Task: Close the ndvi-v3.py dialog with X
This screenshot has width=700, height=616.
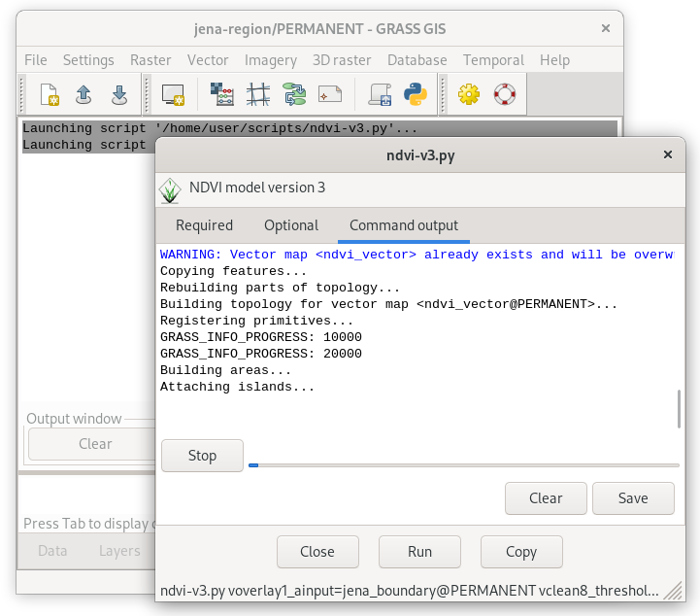Action: (x=668, y=154)
